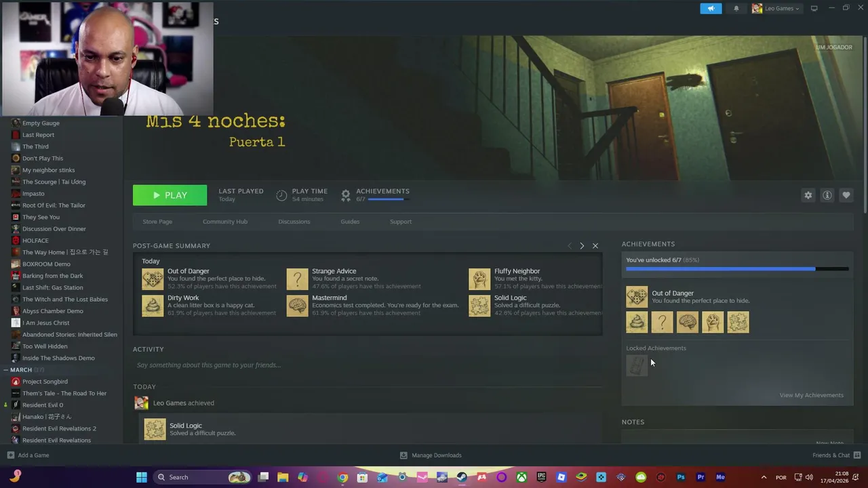Click the taskbar Search box
The image size is (868, 488).
pyautogui.click(x=202, y=477)
